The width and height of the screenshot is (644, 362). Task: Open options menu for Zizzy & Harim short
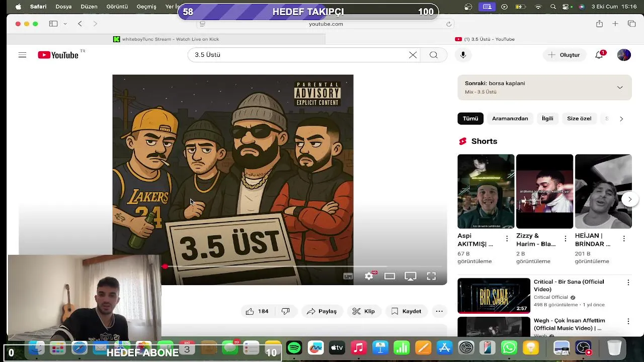[566, 239]
